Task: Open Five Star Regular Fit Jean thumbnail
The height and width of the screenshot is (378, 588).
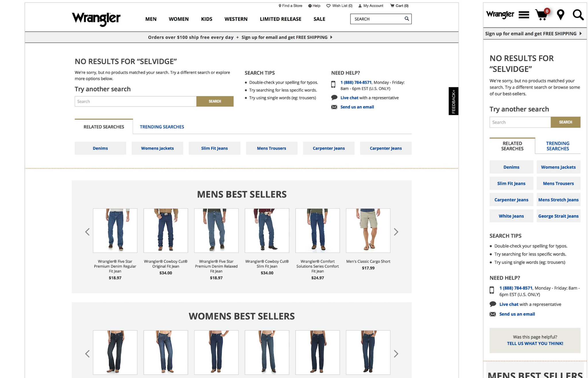Action: click(x=115, y=231)
